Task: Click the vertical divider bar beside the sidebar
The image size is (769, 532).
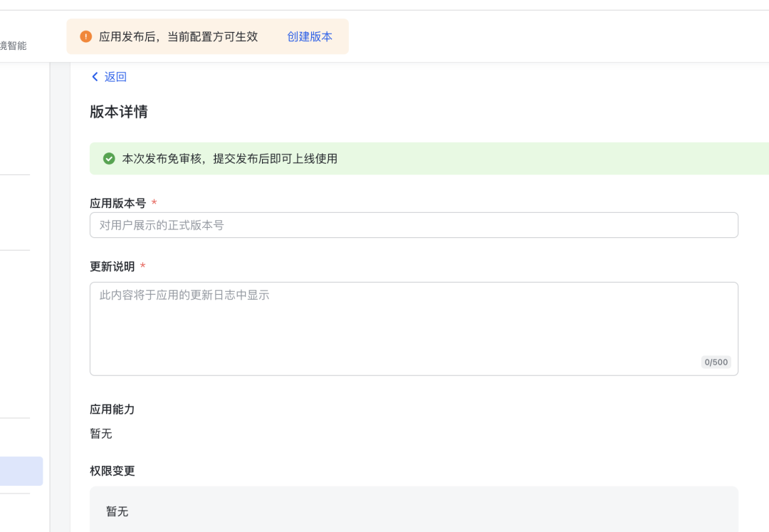Action: [49, 285]
